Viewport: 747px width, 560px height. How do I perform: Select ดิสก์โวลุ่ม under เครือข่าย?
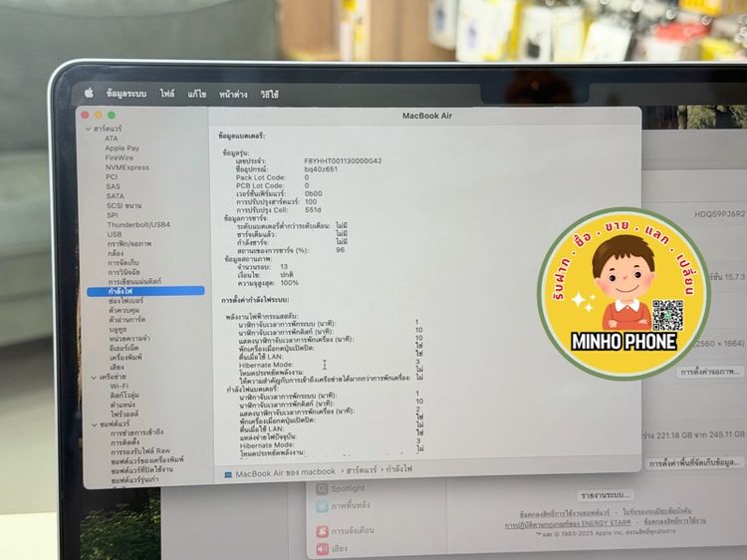click(124, 396)
